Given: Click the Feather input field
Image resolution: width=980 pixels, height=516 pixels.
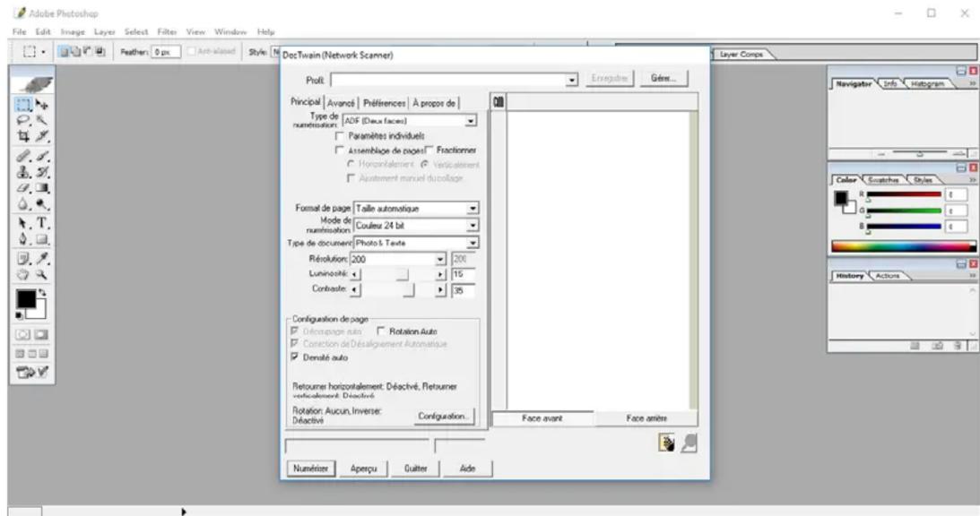Looking at the screenshot, I should (x=166, y=52).
